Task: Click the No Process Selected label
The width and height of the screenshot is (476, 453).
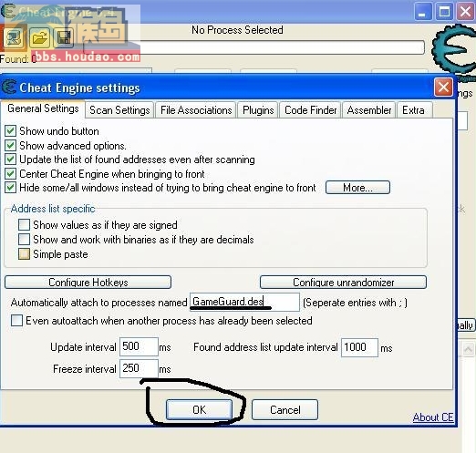Action: click(x=237, y=30)
